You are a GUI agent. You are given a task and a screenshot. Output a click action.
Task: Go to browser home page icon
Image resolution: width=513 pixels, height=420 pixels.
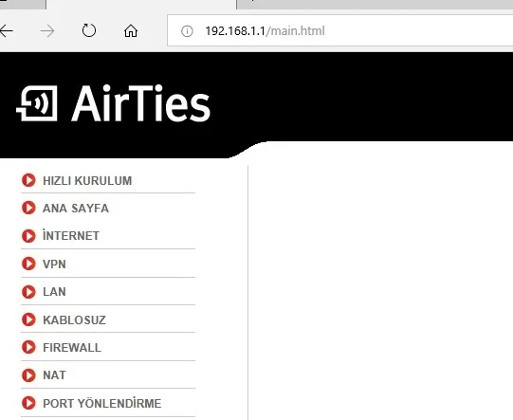[x=131, y=31]
